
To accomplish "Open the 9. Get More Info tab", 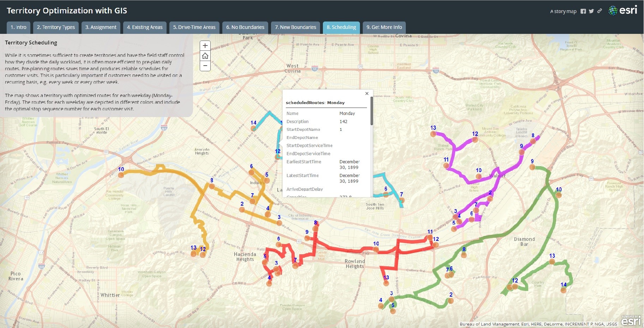I will coord(384,28).
